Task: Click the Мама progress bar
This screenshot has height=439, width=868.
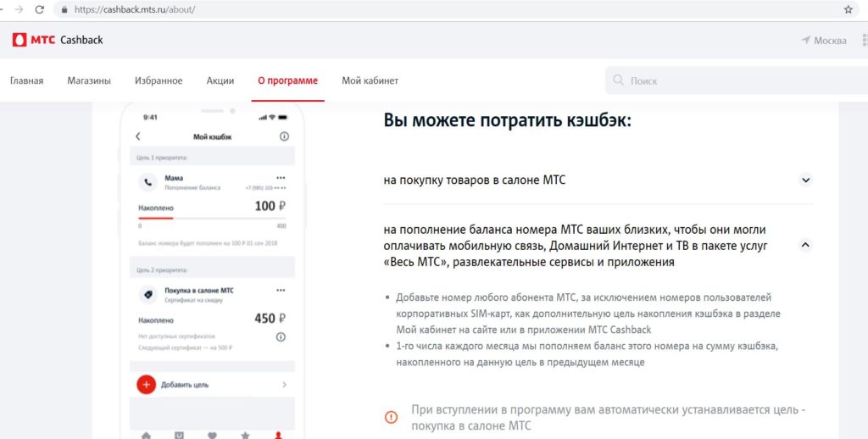Action: click(x=212, y=218)
